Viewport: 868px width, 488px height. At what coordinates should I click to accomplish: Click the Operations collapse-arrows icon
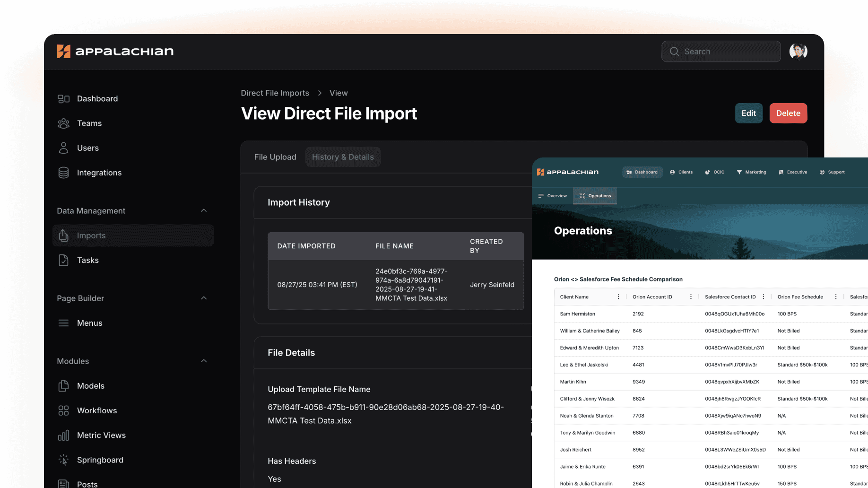[582, 196]
